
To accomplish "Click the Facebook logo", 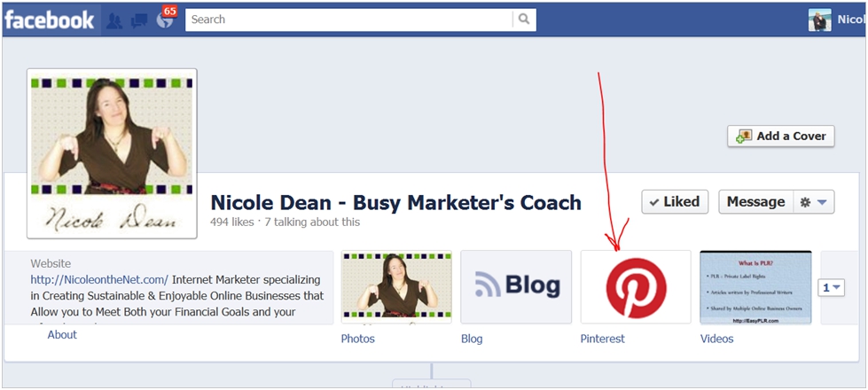I will pos(50,19).
